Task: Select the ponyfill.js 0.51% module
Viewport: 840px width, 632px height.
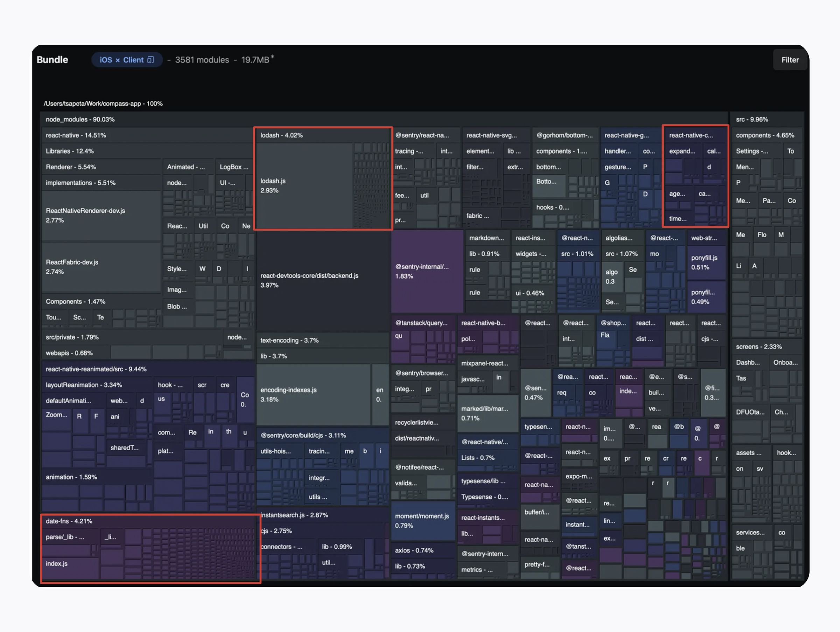Action: pos(707,263)
